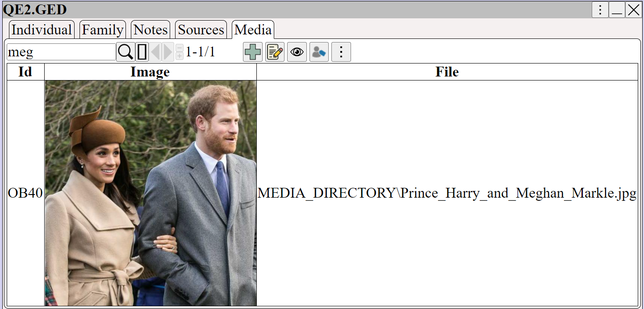Viewport: 644px width, 309px height.
Task: Click the small plus page-size button
Action: click(180, 56)
